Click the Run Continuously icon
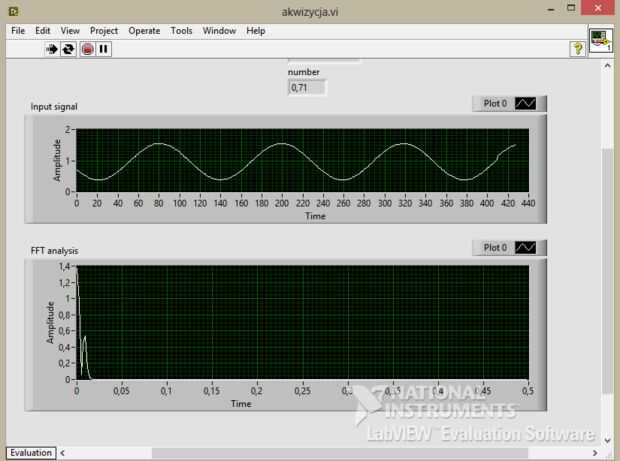This screenshot has height=461, width=620. click(68, 49)
